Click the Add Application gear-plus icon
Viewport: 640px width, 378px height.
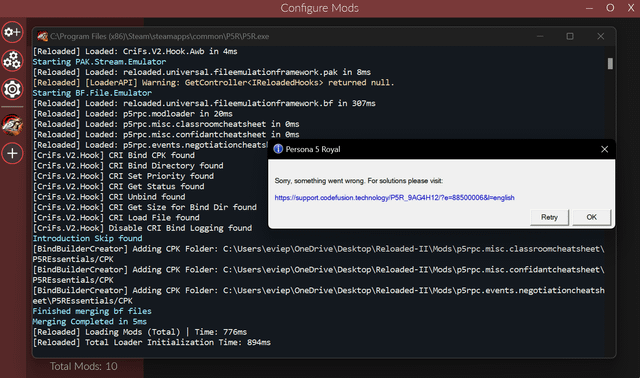pos(12,32)
